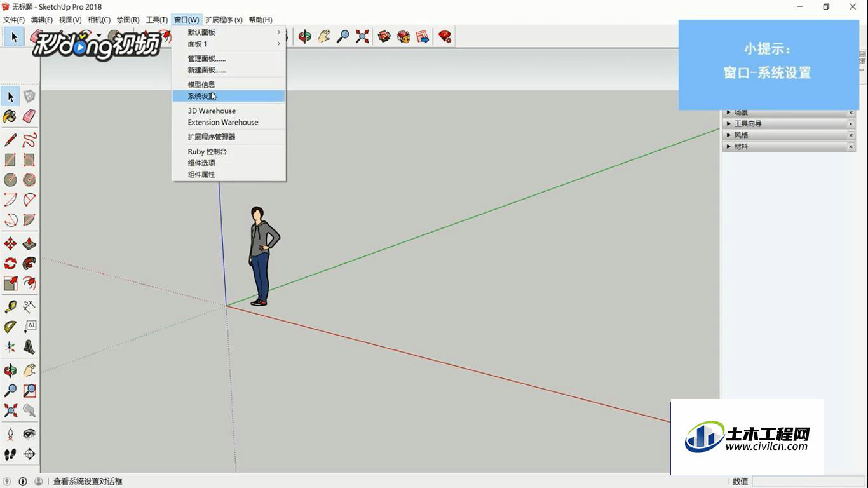
Task: Select the Axes tool
Action: [10, 347]
